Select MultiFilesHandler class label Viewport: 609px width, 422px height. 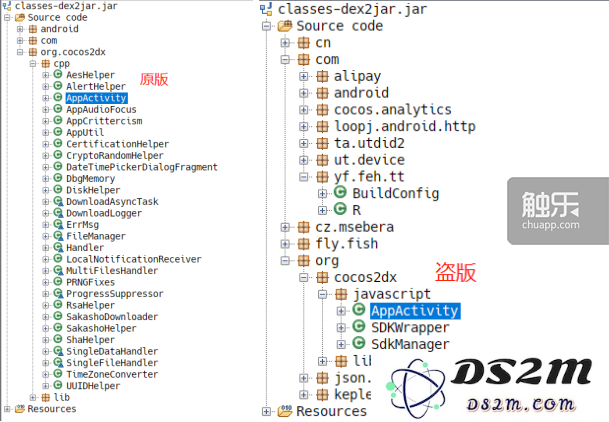click(x=112, y=271)
